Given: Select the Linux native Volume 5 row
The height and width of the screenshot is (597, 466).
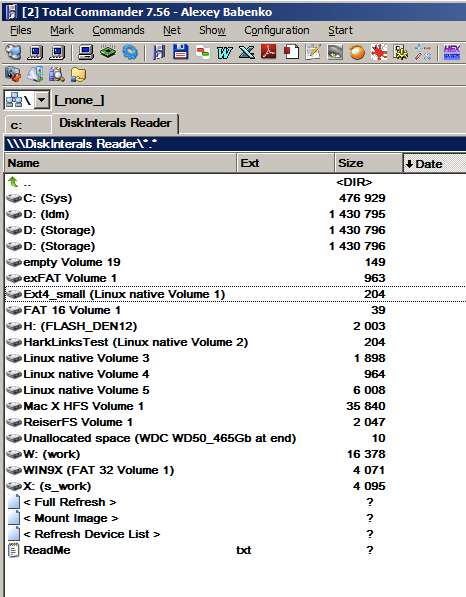Looking at the screenshot, I should 235,390.
